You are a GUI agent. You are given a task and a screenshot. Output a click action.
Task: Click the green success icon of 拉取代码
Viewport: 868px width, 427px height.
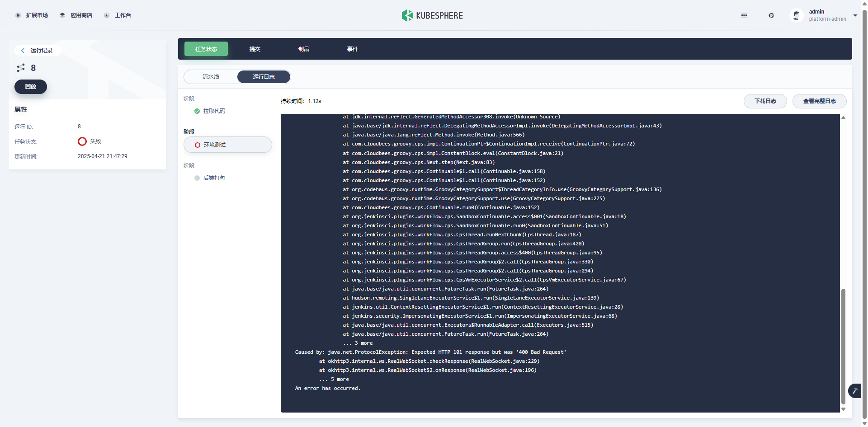tap(197, 111)
